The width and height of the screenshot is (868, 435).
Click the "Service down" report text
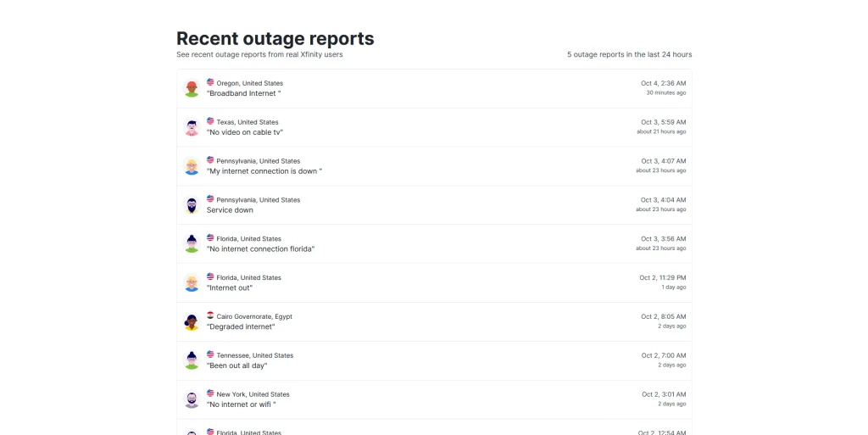(x=230, y=210)
